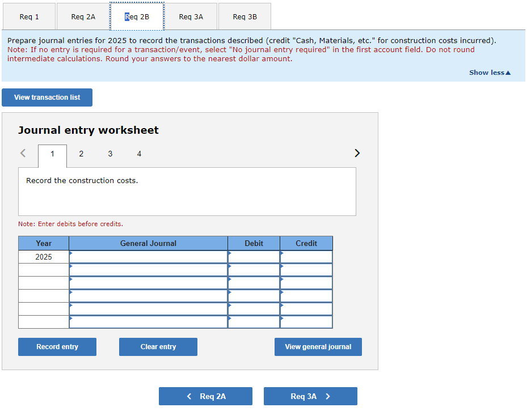Select journal entry page 3
Screen dimensions: 531x420
(110, 154)
